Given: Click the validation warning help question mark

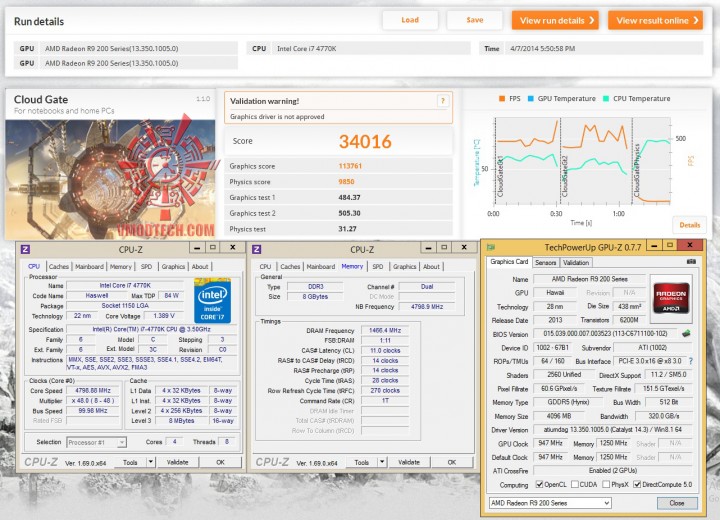Looking at the screenshot, I should [443, 101].
